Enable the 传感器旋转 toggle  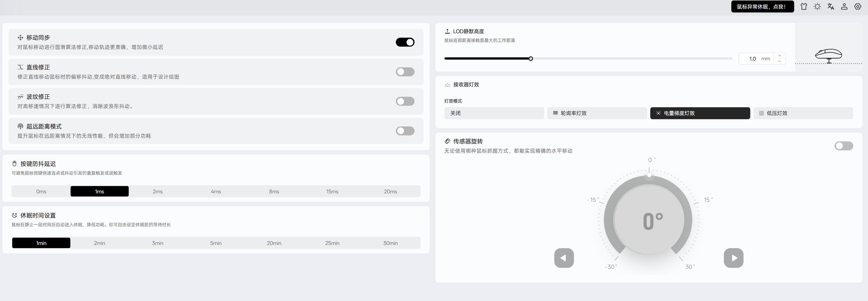tap(844, 146)
